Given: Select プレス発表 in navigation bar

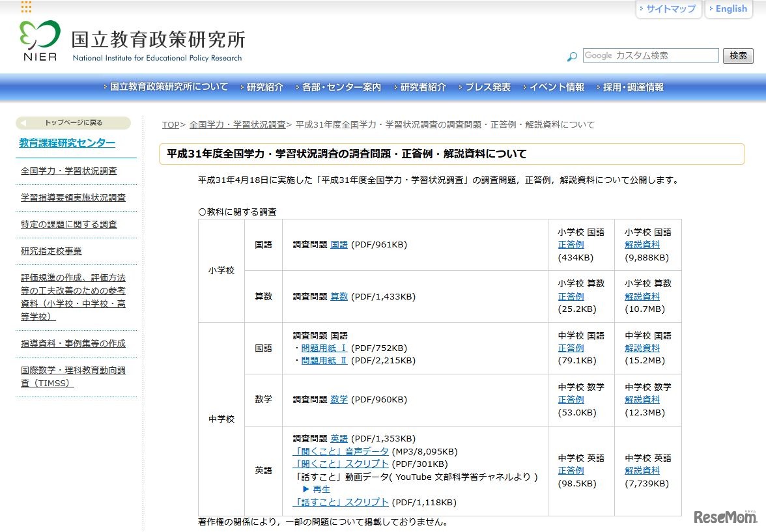Looking at the screenshot, I should pyautogui.click(x=487, y=87).
